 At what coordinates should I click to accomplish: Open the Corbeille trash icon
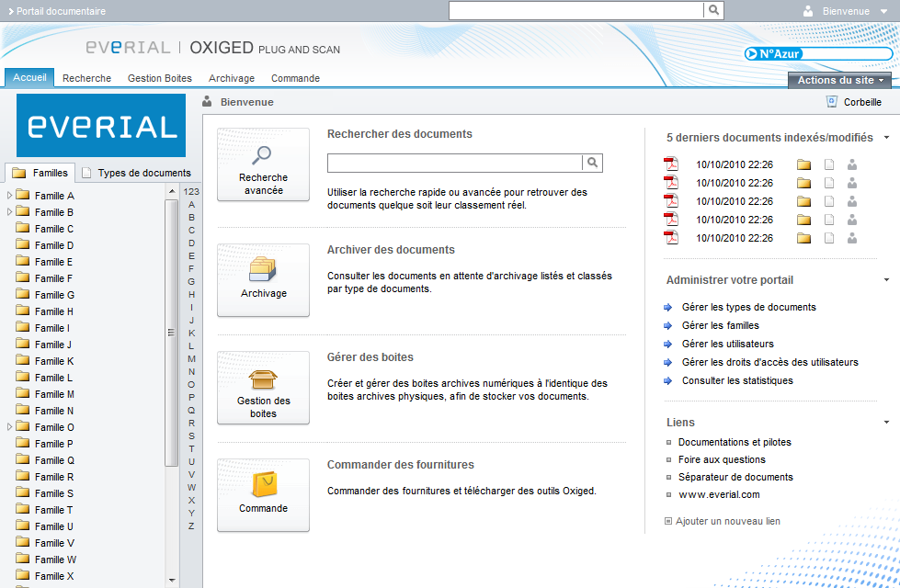[832, 102]
